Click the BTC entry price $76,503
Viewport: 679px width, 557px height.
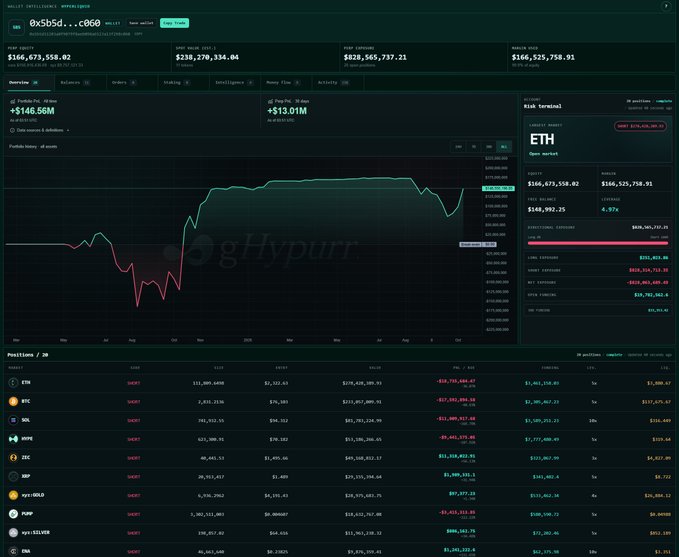[279, 402]
